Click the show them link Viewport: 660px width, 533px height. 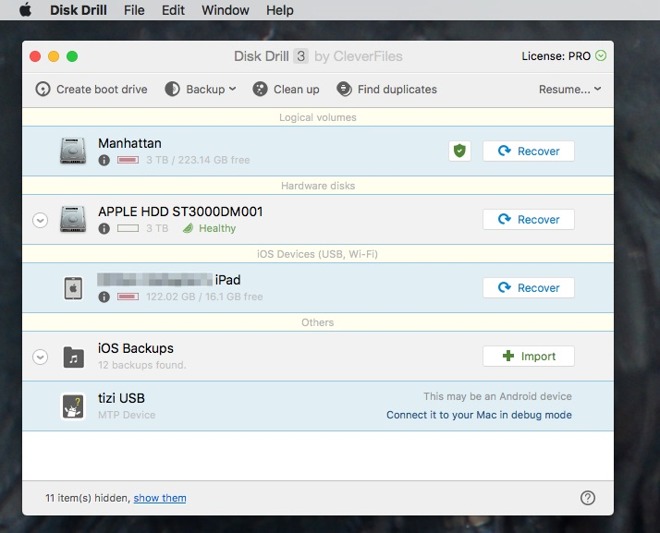click(160, 498)
